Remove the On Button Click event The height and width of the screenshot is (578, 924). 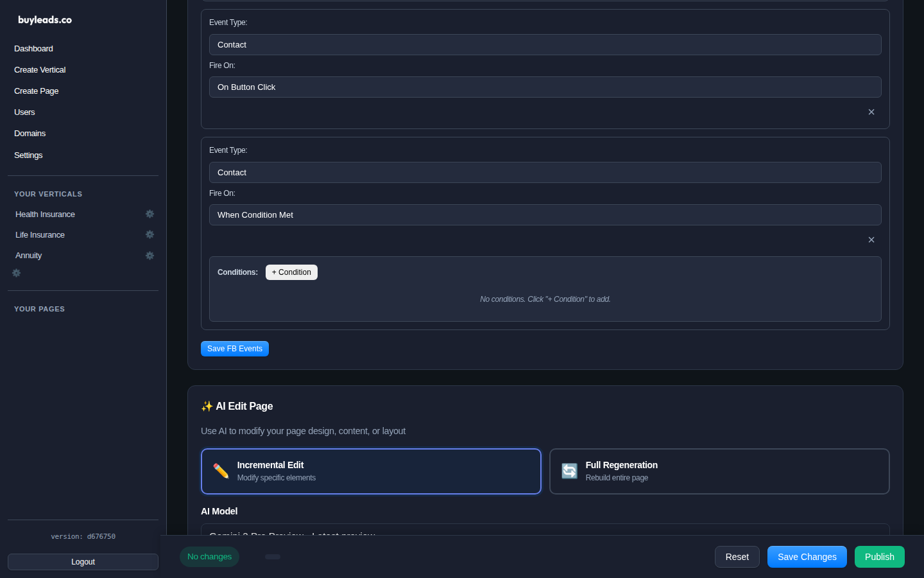pos(871,112)
